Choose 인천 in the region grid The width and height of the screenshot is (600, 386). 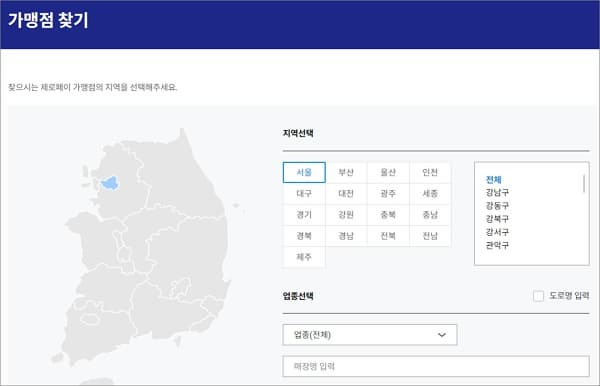(430, 172)
